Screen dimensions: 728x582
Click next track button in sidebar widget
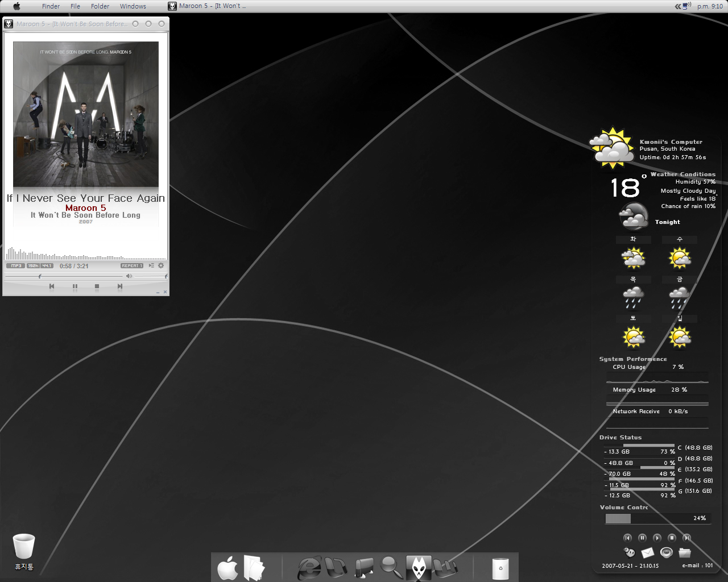coord(686,538)
